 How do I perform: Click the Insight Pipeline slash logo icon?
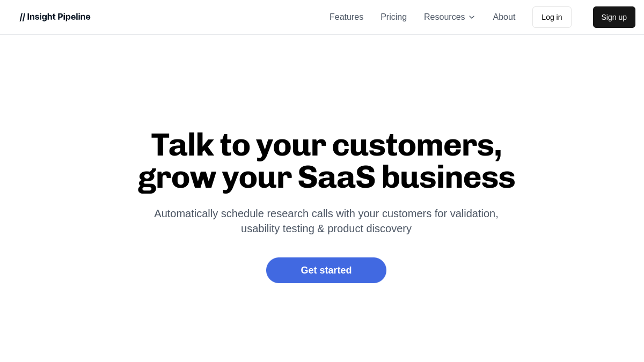click(23, 17)
